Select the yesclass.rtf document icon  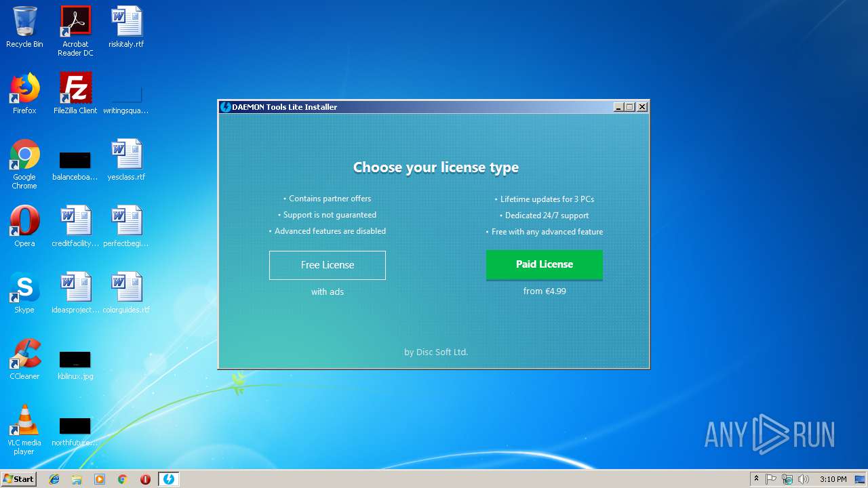126,160
